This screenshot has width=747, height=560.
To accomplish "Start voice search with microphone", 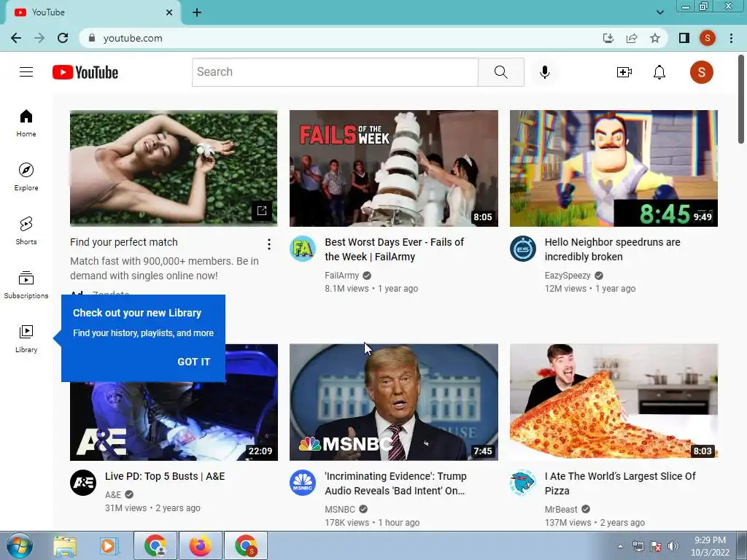I will pyautogui.click(x=545, y=72).
